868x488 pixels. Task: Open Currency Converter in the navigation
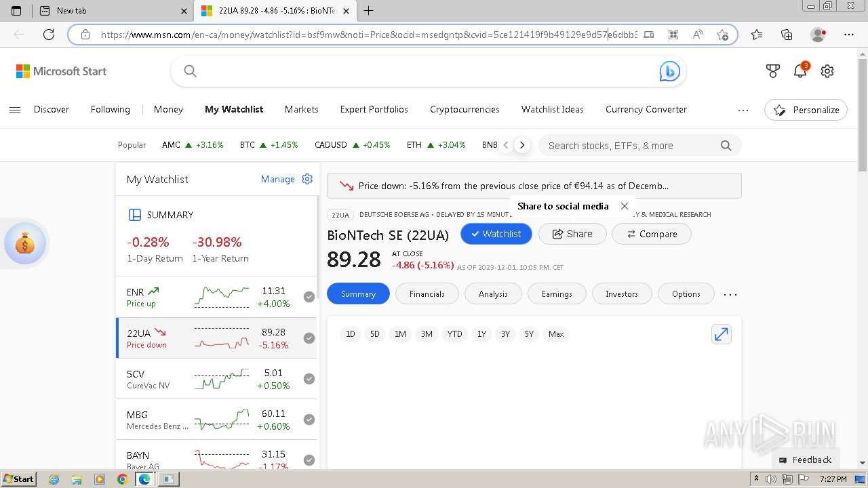point(646,109)
